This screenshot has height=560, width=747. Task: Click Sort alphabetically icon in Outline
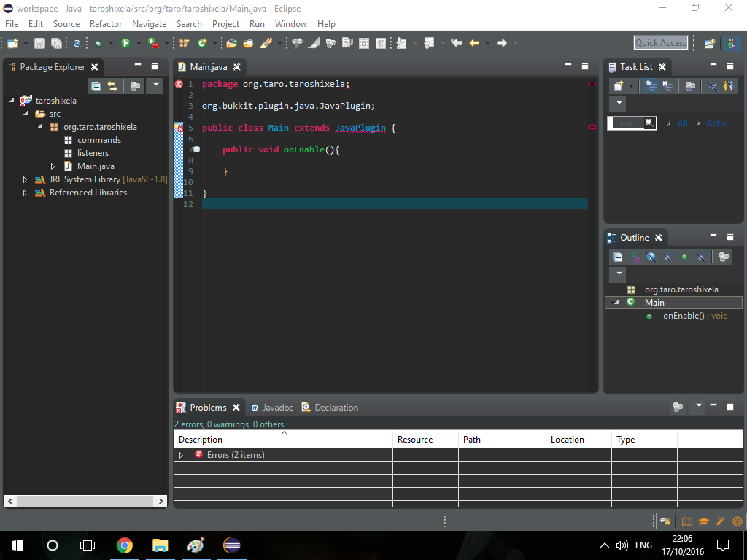pos(634,257)
